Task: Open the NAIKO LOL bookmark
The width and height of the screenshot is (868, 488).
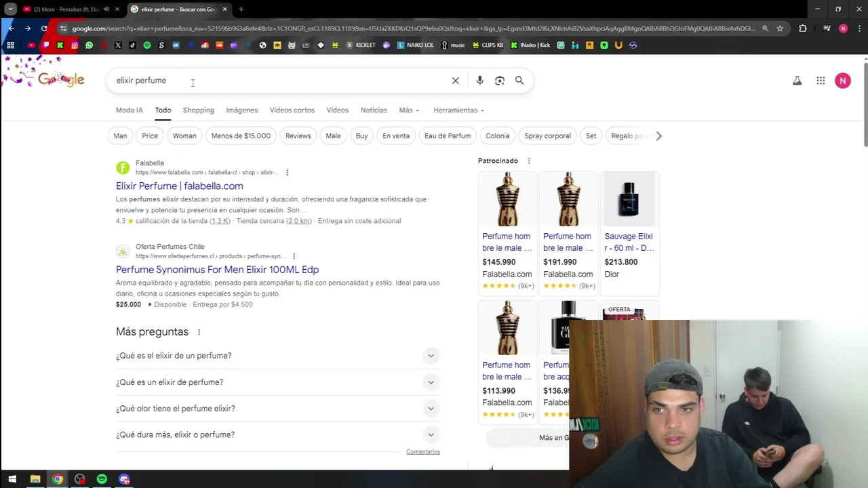Action: [x=415, y=45]
